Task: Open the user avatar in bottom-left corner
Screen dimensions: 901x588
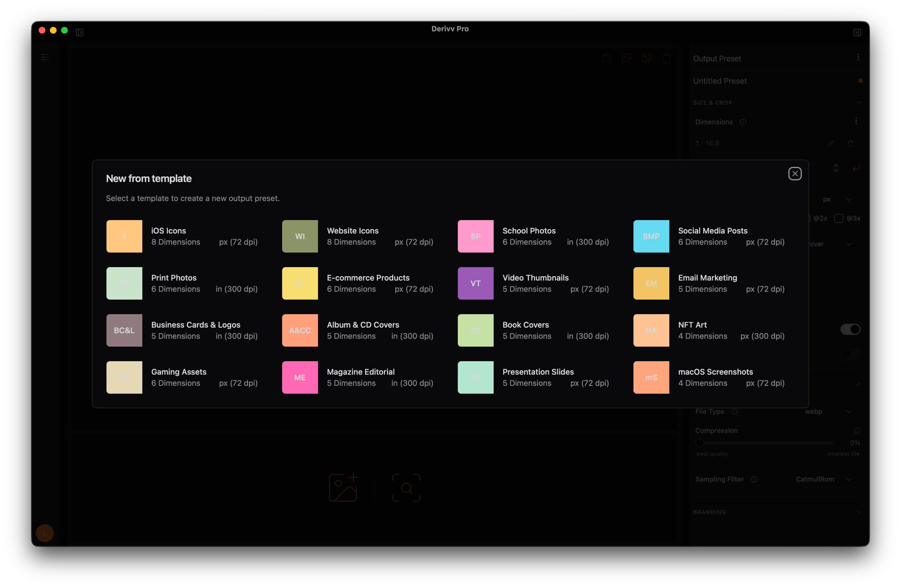Action: 45,533
